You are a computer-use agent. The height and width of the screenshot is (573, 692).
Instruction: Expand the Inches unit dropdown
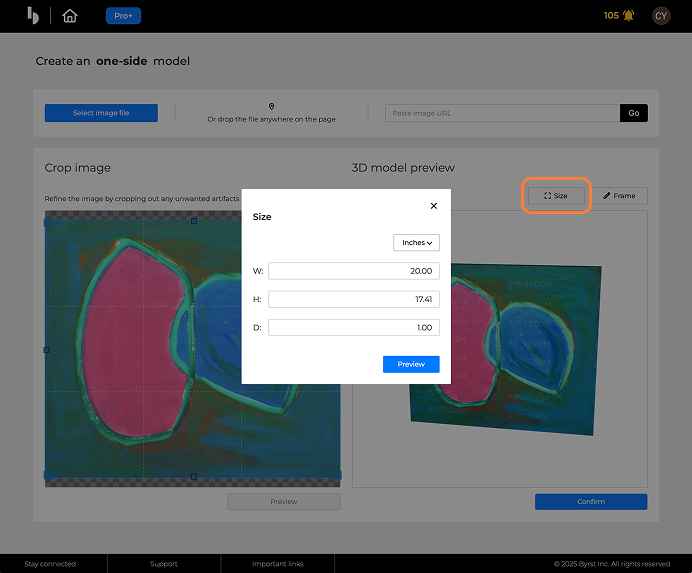416,243
